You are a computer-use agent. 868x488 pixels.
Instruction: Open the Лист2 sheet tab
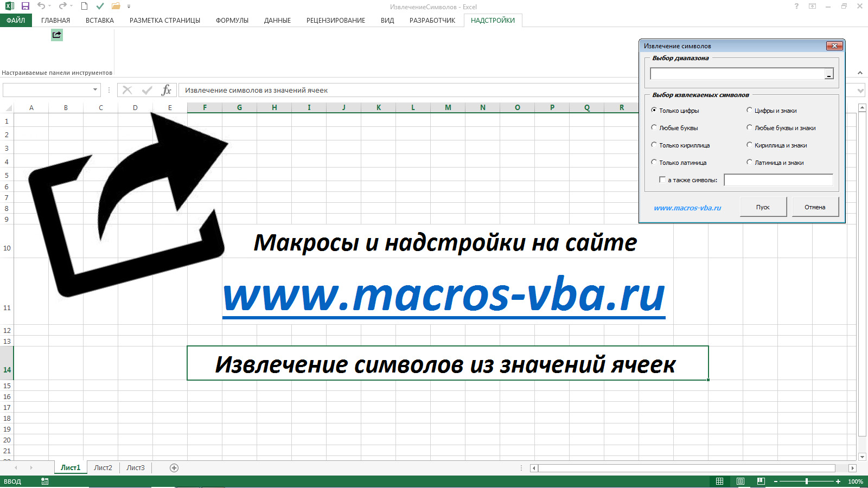(x=103, y=467)
